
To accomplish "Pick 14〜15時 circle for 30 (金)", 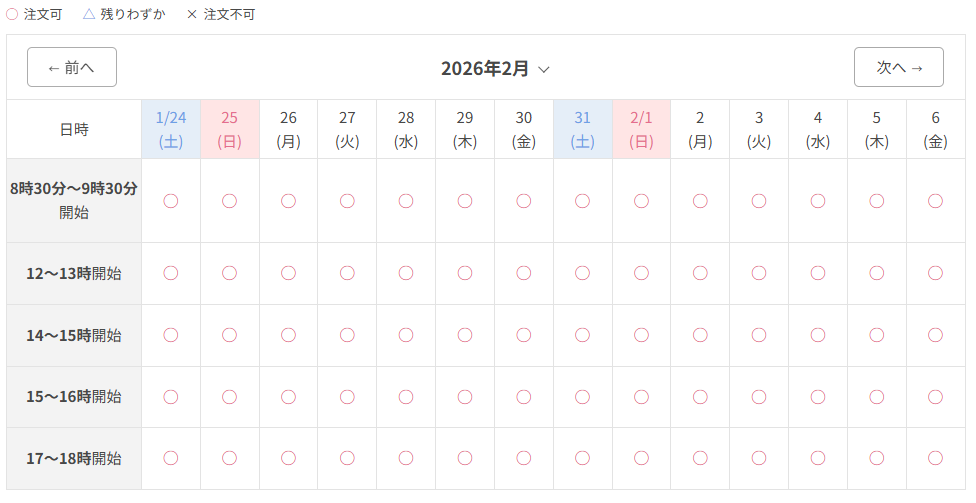I will coord(524,335).
